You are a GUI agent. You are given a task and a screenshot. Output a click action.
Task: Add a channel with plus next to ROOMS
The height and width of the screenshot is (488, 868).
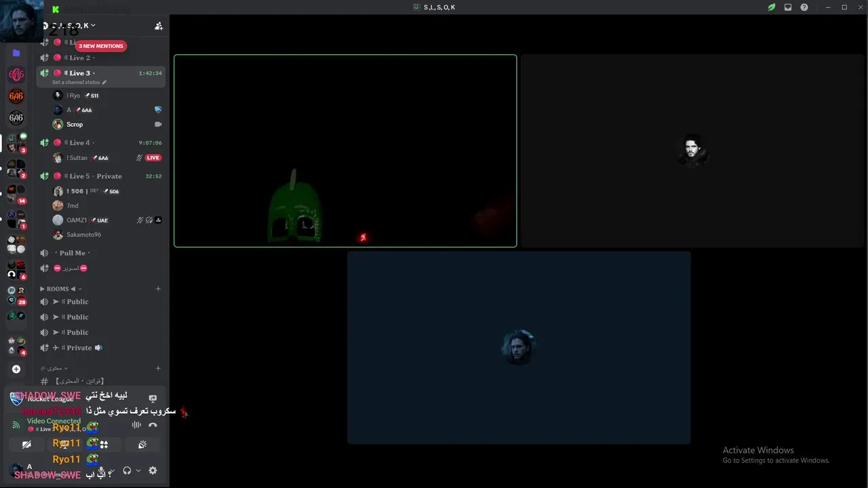pyautogui.click(x=158, y=289)
